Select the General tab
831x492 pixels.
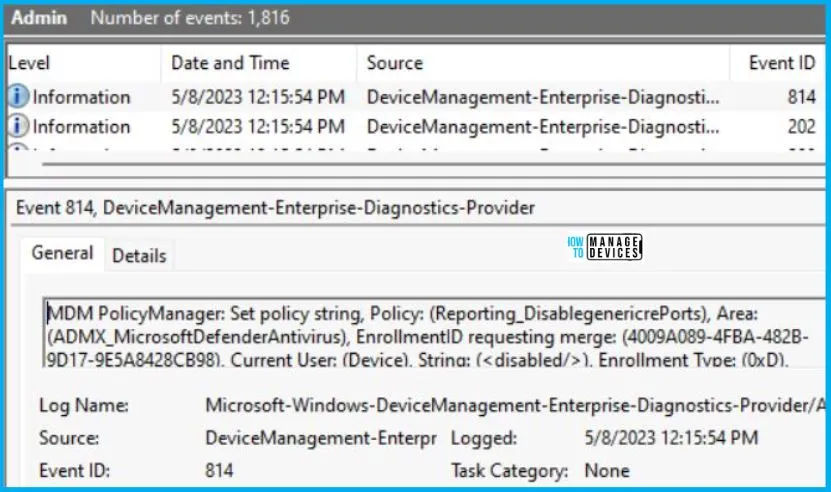point(63,253)
